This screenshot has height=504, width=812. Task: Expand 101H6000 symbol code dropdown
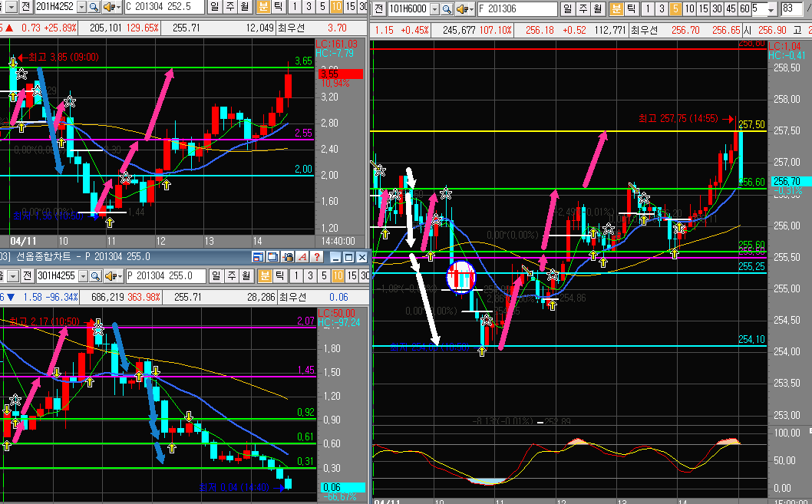[x=435, y=8]
